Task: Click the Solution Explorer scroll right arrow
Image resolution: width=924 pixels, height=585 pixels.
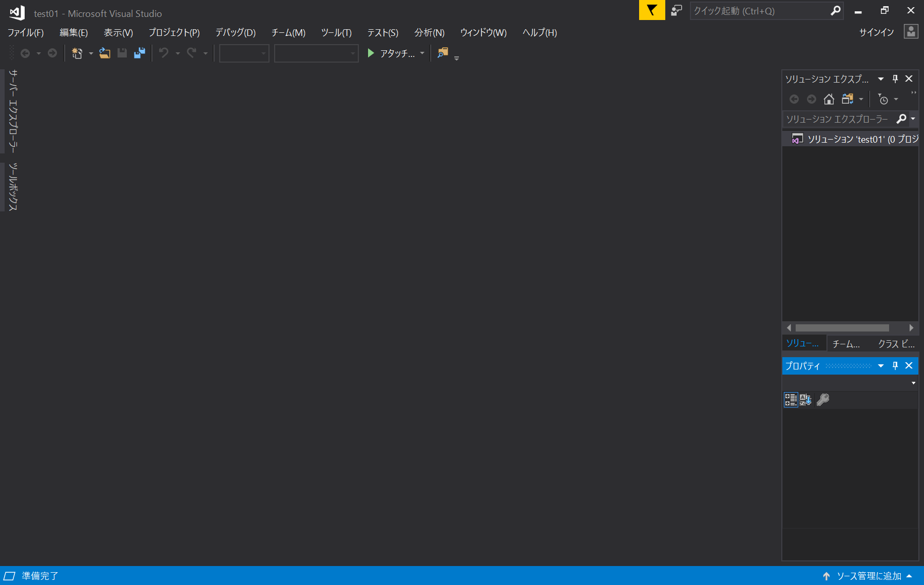Action: coord(911,328)
